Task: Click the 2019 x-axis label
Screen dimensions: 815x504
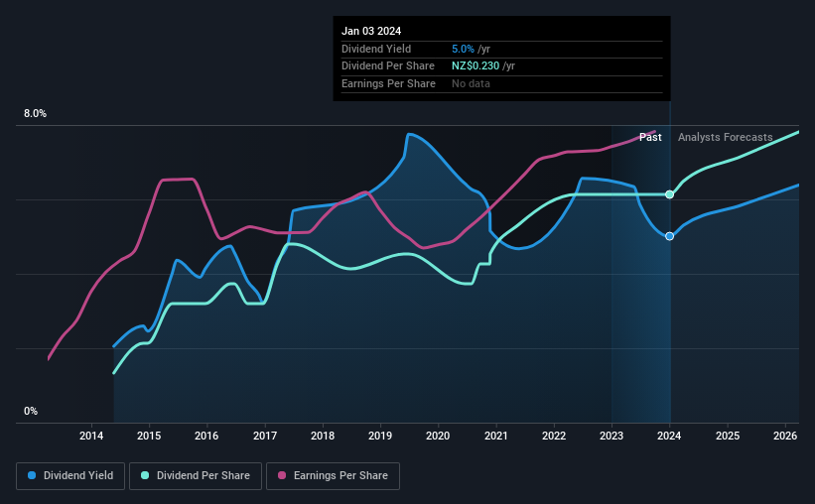Action: coord(380,436)
